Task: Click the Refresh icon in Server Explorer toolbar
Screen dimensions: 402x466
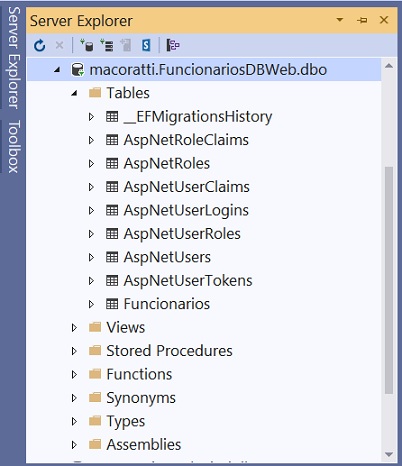Action: click(40, 45)
